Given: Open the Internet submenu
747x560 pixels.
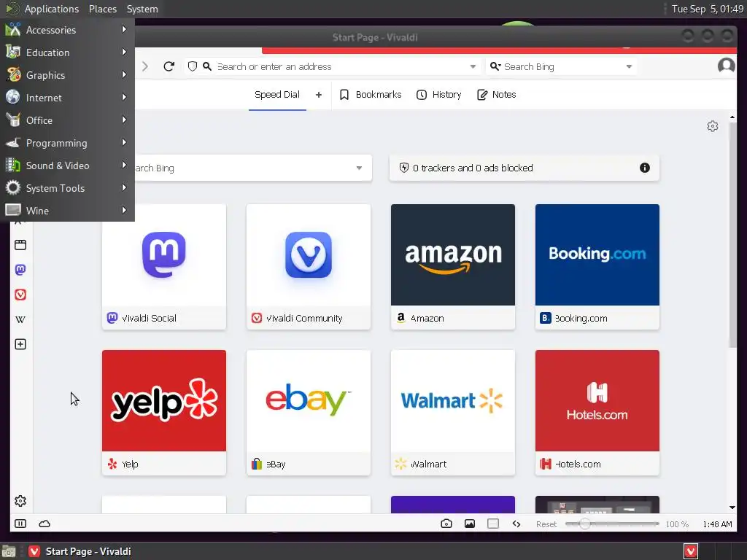Looking at the screenshot, I should (66, 98).
